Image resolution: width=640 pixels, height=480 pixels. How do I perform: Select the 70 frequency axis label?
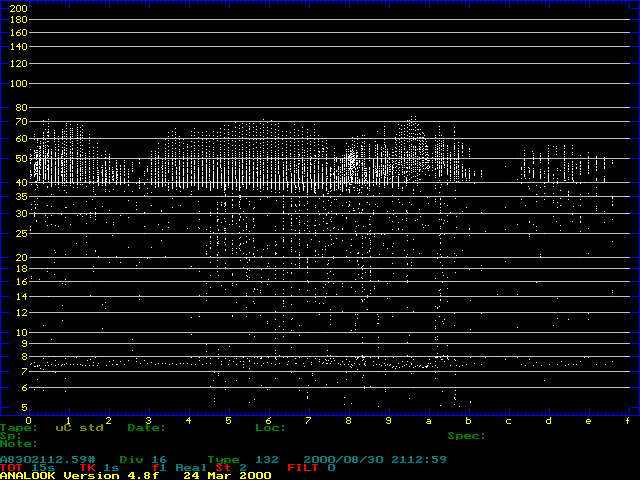tap(22, 122)
